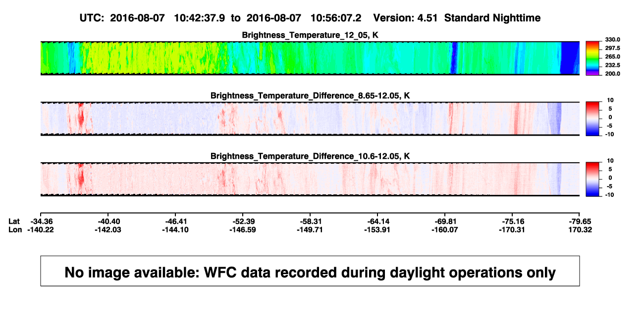Screen dimensions: 644x330
Task: Click the 12.05 brightness temperature image strip
Action: pos(310,58)
